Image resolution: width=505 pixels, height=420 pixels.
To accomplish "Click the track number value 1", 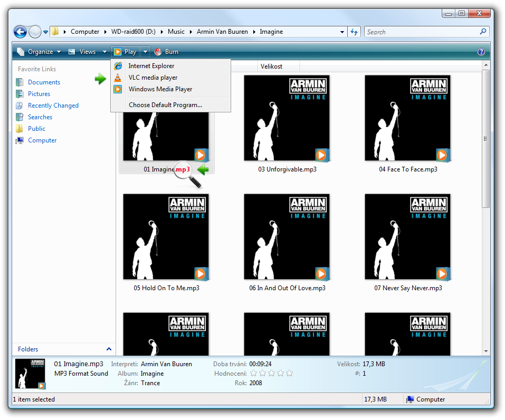I will [364, 374].
